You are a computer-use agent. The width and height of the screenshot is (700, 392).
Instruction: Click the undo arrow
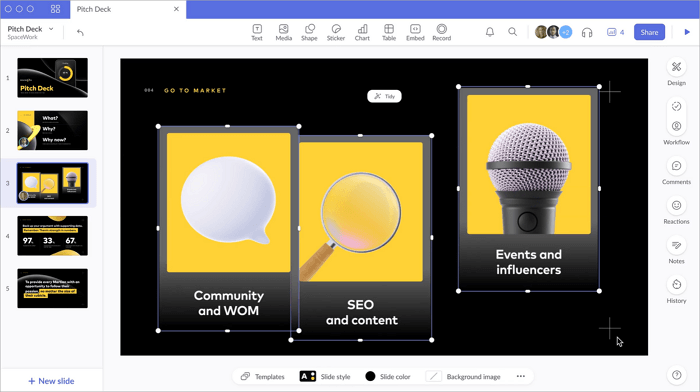tap(80, 32)
